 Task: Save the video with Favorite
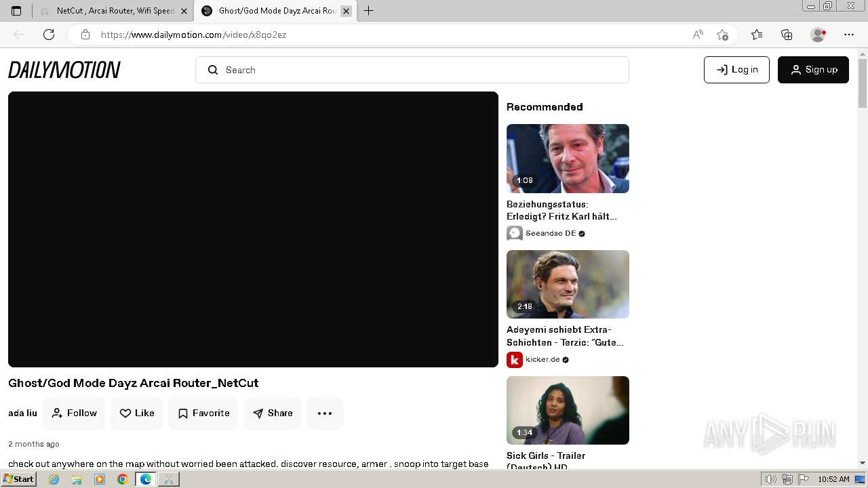click(x=203, y=413)
